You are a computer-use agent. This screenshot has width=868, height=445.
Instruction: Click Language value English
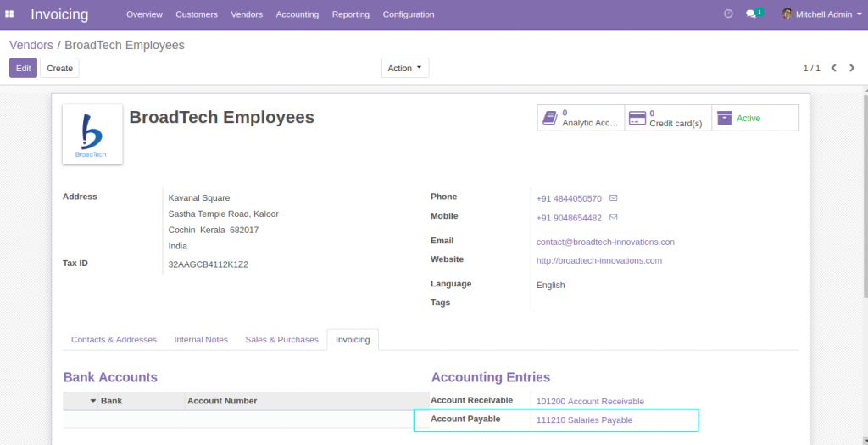550,285
